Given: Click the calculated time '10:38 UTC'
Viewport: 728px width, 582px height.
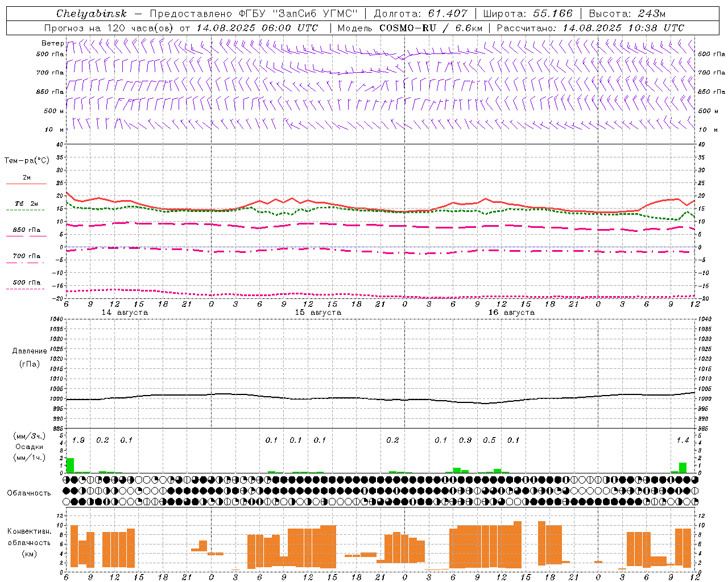Looking at the screenshot, I should (656, 28).
